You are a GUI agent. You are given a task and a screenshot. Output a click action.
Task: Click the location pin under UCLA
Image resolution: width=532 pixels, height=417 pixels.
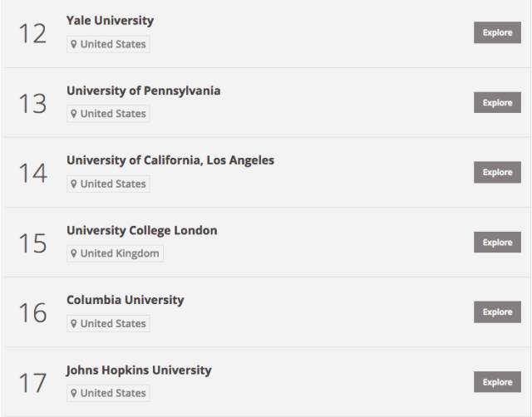(x=74, y=184)
